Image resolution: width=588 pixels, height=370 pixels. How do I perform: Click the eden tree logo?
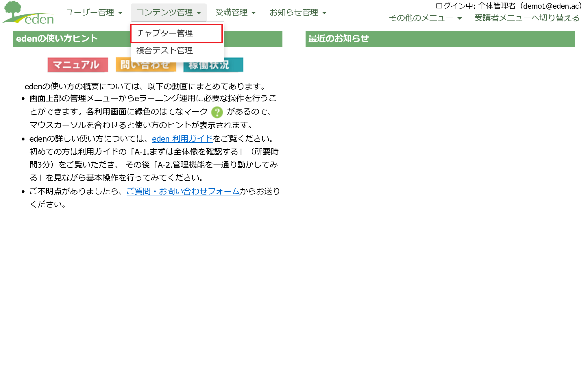(28, 13)
